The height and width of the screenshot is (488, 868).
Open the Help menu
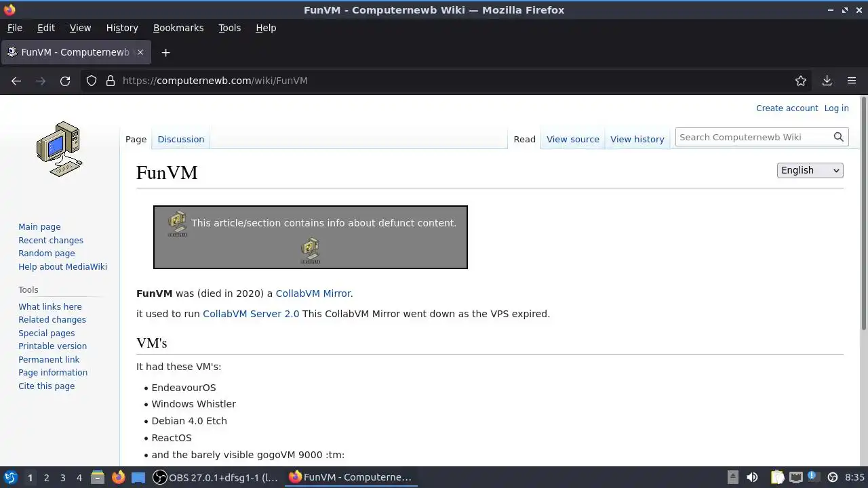[x=266, y=28]
